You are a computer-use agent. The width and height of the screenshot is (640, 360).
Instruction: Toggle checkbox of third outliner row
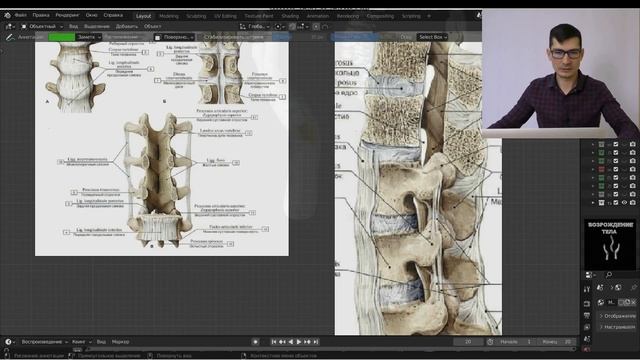pos(616,161)
